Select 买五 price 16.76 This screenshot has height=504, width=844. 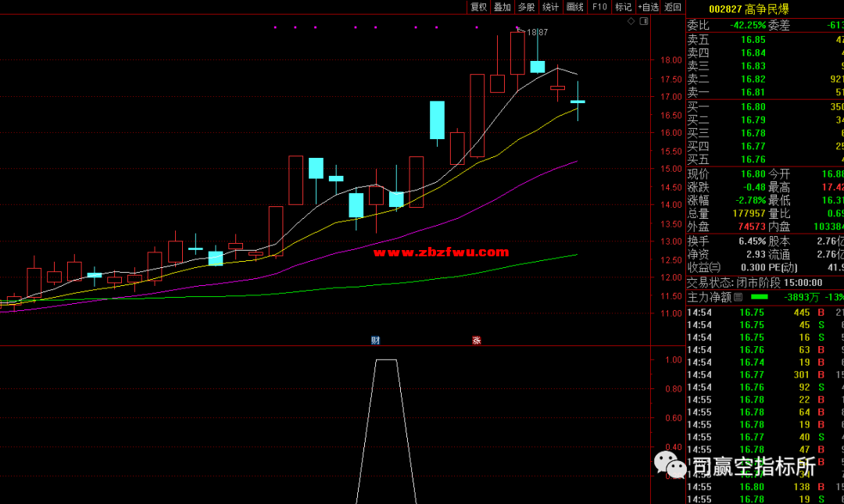click(753, 159)
